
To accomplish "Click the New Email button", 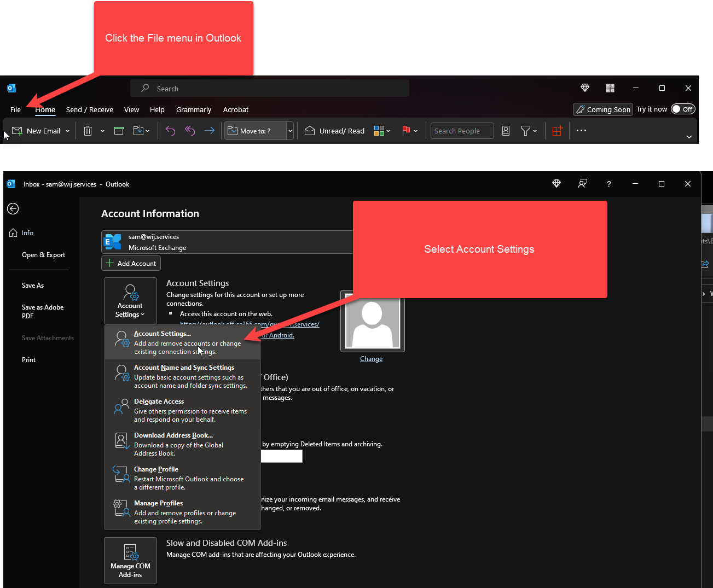I will point(36,131).
